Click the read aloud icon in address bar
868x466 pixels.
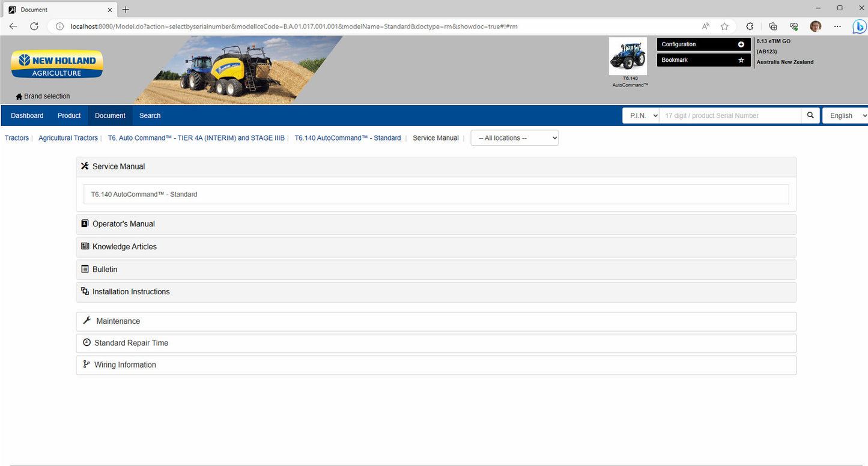(706, 26)
